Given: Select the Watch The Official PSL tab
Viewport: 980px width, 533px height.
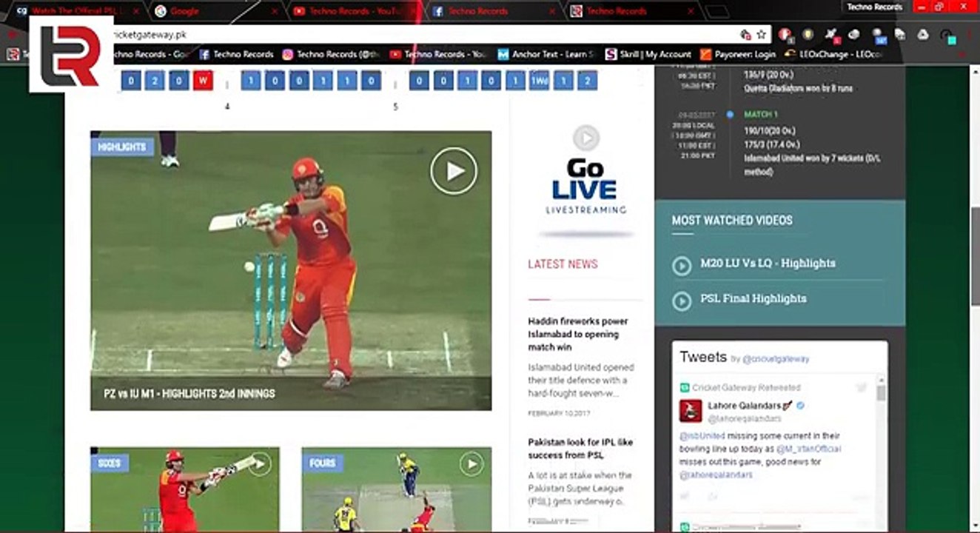Looking at the screenshot, I should (78, 11).
